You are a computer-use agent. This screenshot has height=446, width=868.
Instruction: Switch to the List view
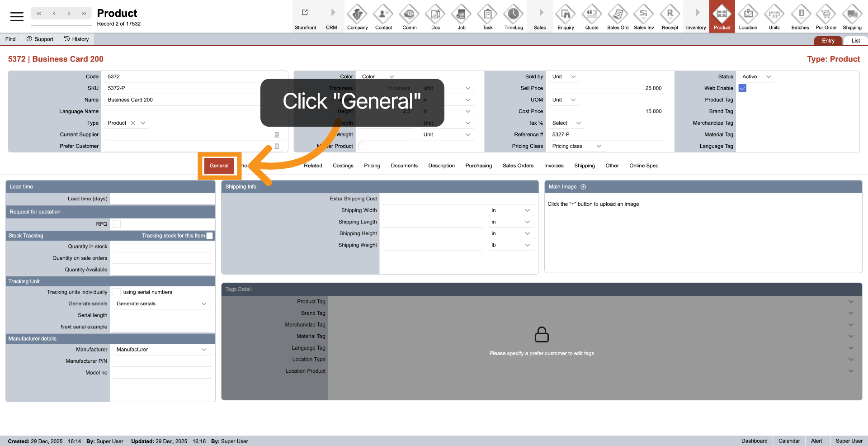(x=855, y=41)
